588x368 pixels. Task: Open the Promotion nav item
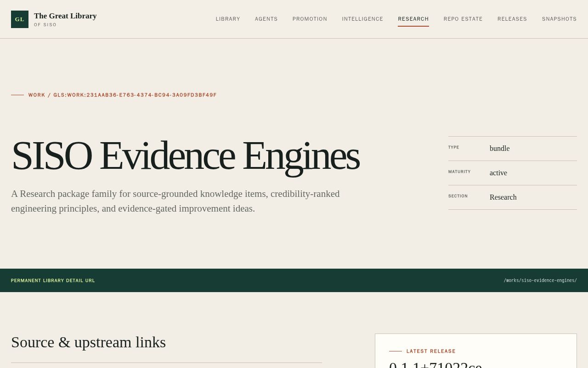pos(310,19)
